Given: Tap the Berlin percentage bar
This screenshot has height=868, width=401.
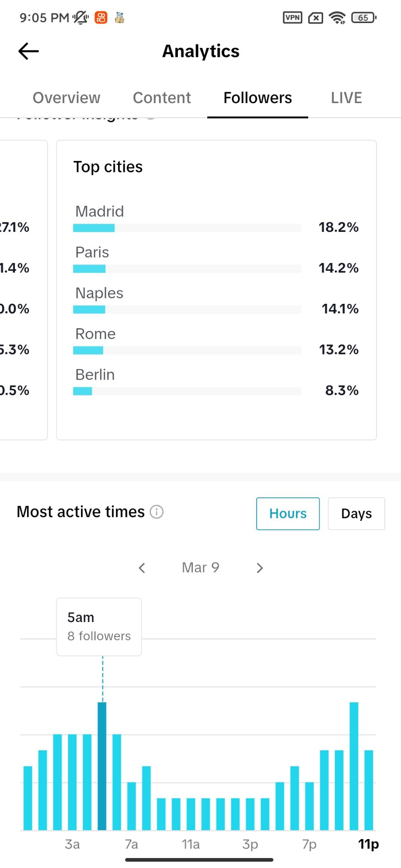Looking at the screenshot, I should (187, 391).
